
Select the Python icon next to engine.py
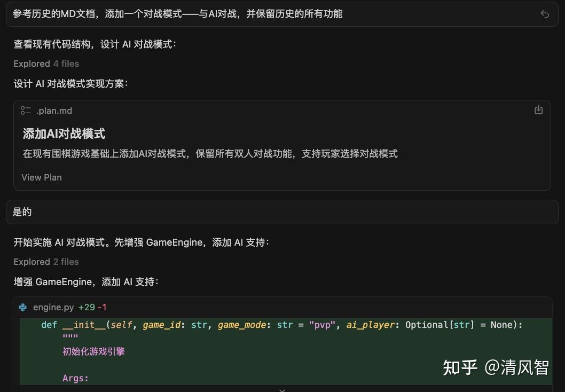pos(22,307)
